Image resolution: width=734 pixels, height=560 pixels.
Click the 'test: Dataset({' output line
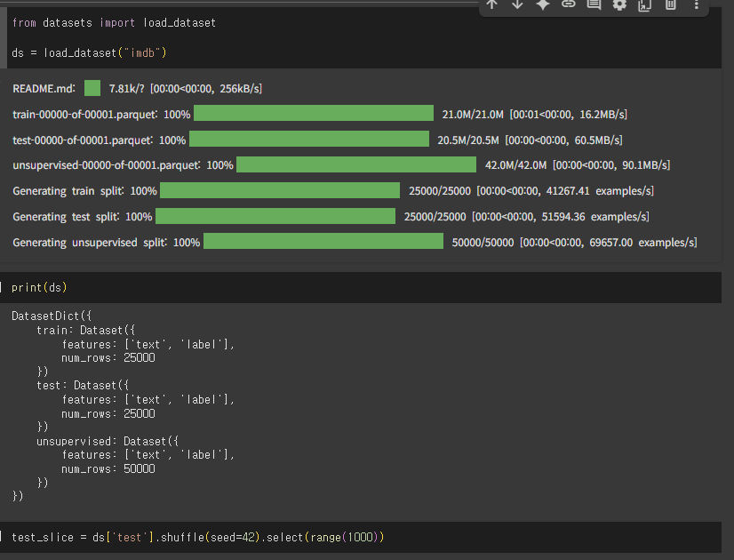pyautogui.click(x=83, y=386)
